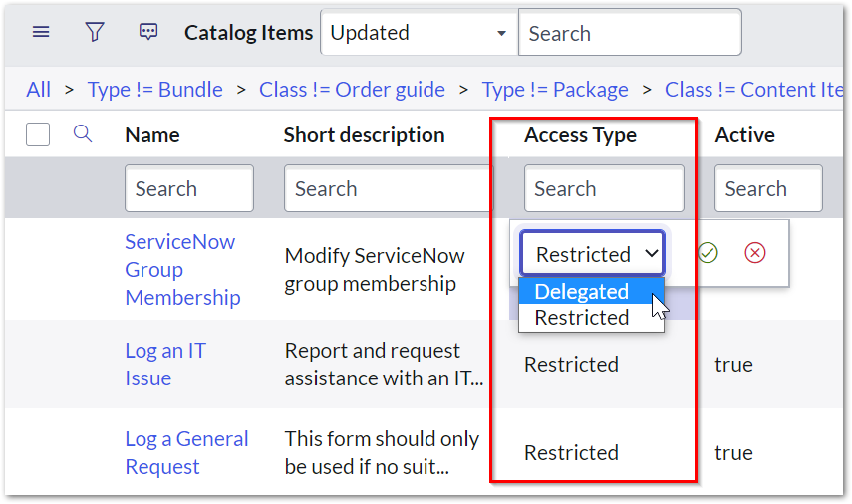Cancel edit with red X icon
852x504 pixels.
coord(755,253)
